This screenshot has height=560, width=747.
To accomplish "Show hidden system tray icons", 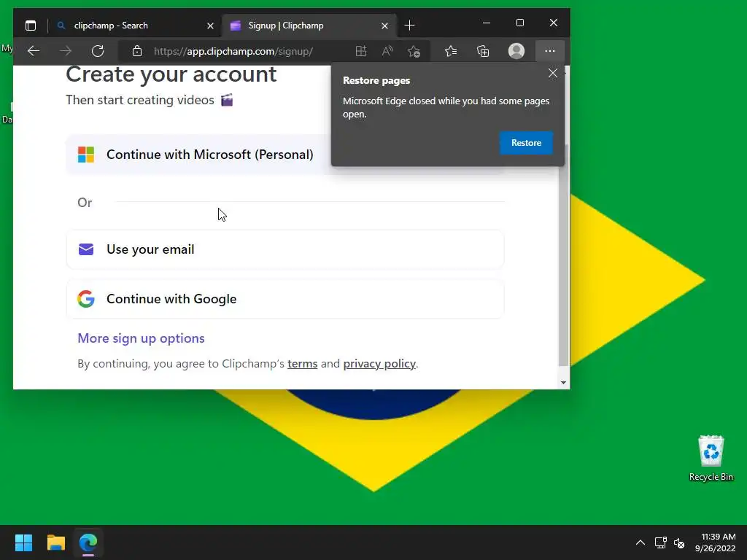I will [x=640, y=542].
